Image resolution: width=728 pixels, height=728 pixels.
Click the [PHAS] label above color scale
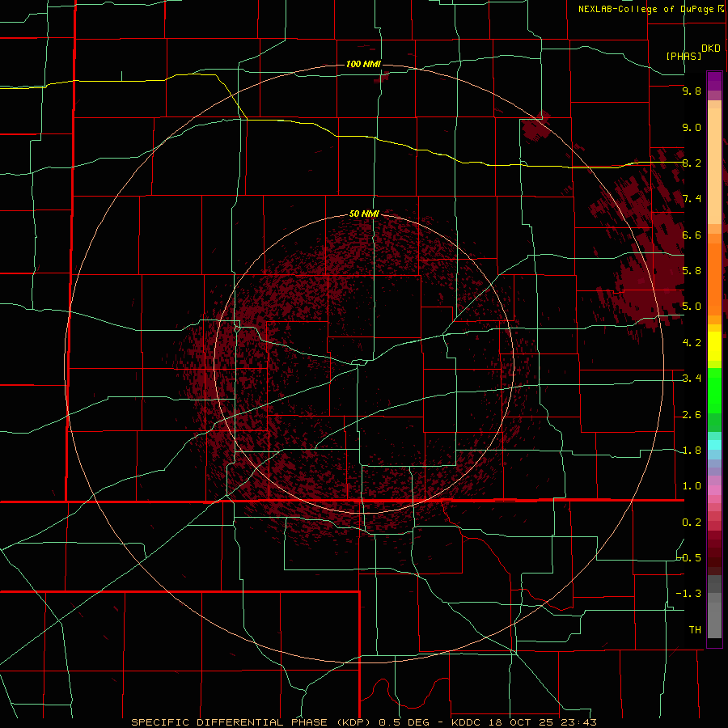(684, 56)
